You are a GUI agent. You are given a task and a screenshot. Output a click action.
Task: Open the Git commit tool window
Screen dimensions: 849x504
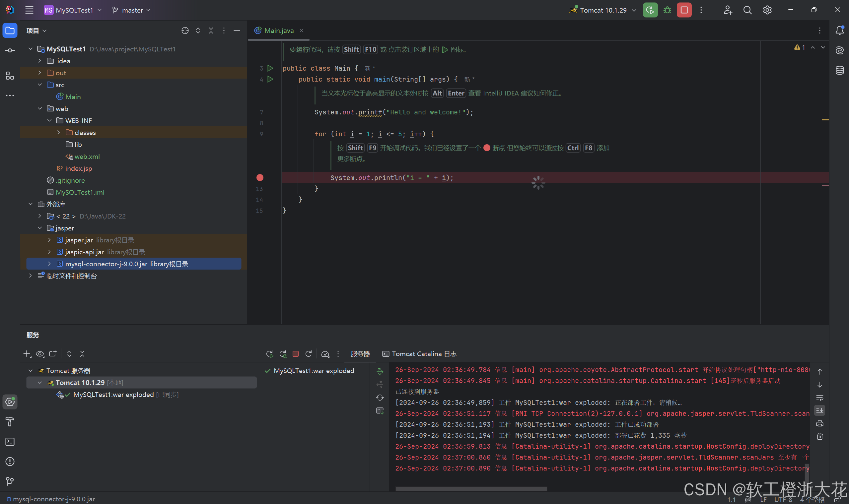coord(10,50)
